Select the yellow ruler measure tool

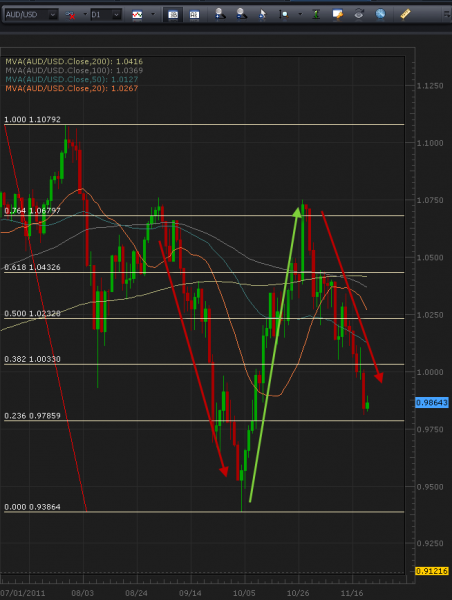pos(405,14)
